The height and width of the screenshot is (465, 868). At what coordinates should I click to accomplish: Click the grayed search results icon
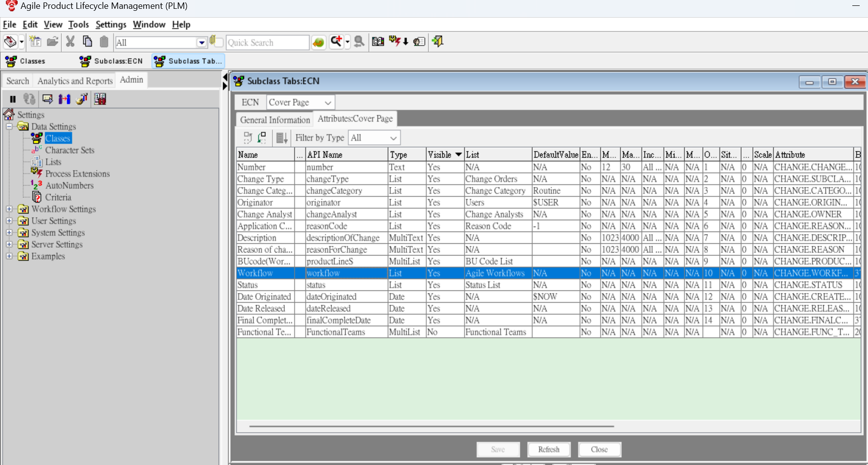coord(359,42)
